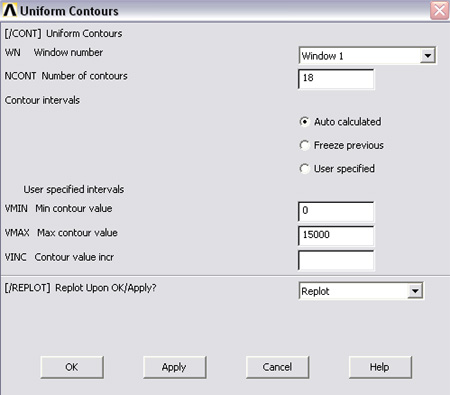The image size is (450, 395).
Task: Open the Replot Upon OK/Apply dropdown
Action: tap(361, 291)
